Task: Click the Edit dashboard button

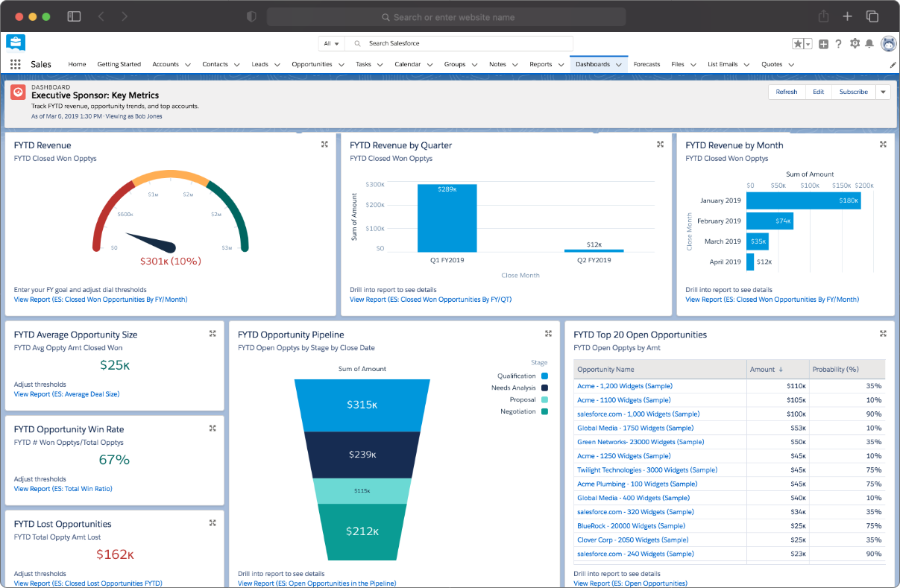Action: [x=819, y=92]
